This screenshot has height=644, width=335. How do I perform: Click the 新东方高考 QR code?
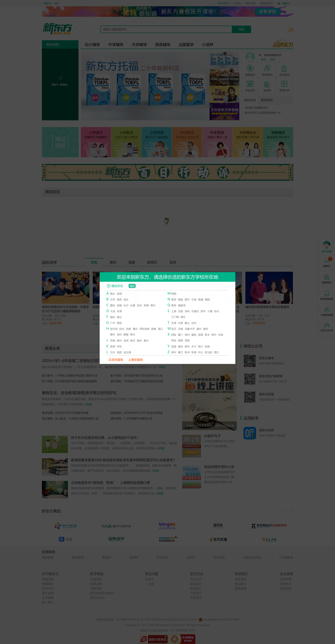250,361
